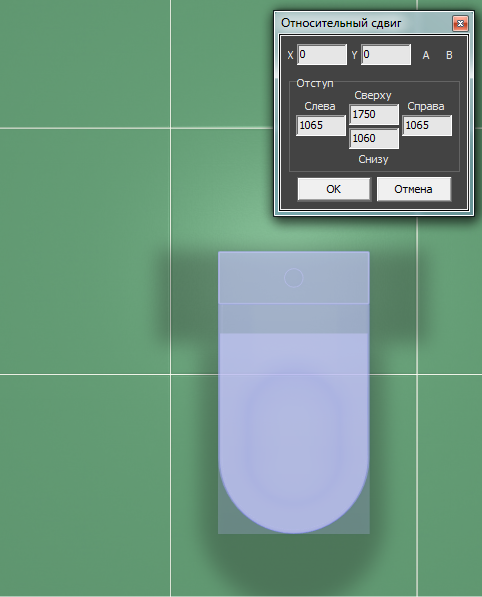Select the B option in dialog
This screenshot has width=482, height=597.
click(x=449, y=55)
